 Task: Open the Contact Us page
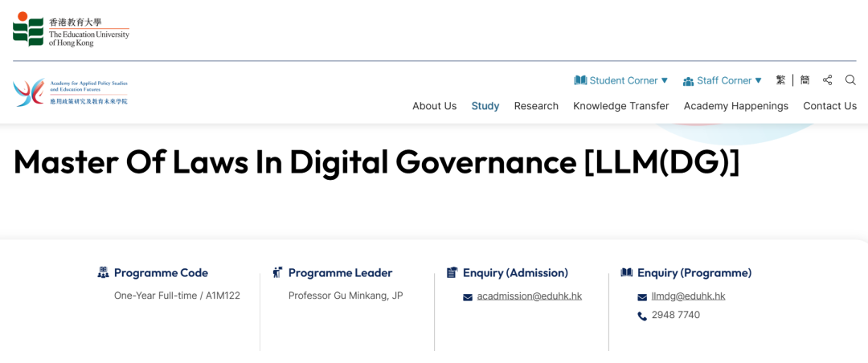coord(829,106)
